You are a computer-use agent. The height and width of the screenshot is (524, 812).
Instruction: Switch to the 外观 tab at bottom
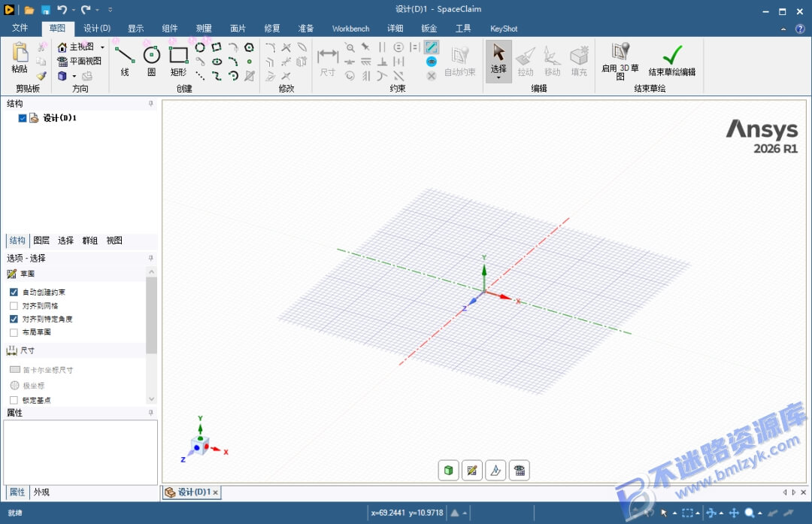click(41, 492)
